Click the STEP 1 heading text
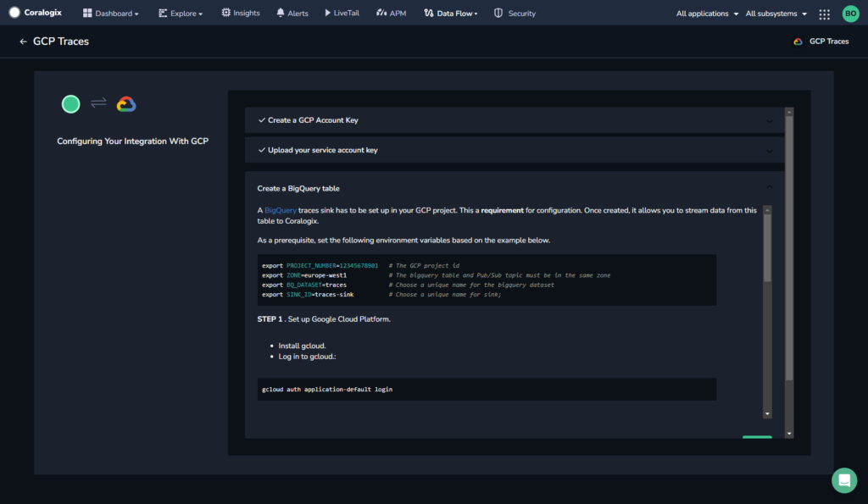868x504 pixels. 324,319
